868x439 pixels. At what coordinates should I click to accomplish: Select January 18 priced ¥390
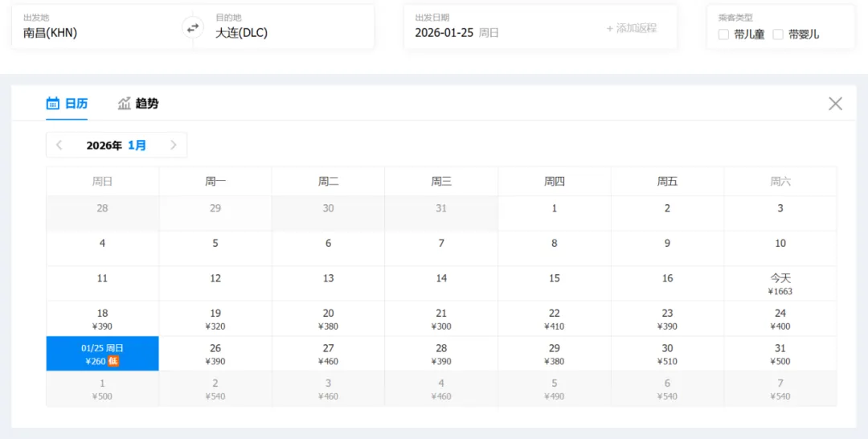[x=102, y=319]
